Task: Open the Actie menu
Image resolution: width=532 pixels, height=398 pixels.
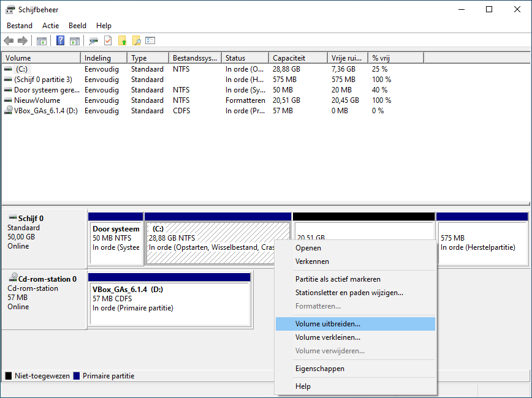Action: [51, 26]
